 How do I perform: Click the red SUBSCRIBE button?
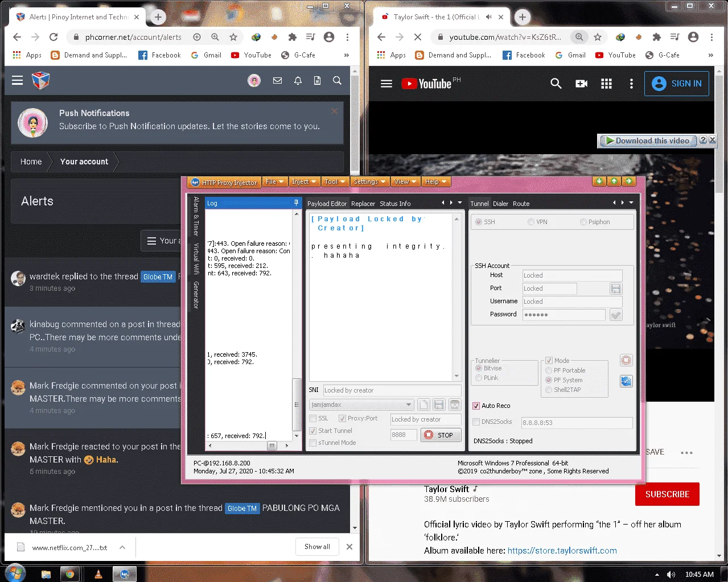point(667,494)
